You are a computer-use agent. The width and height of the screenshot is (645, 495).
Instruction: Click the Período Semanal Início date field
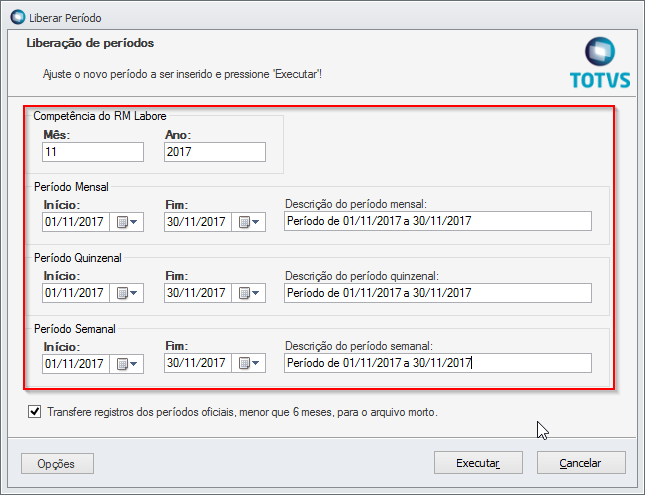click(x=76, y=364)
